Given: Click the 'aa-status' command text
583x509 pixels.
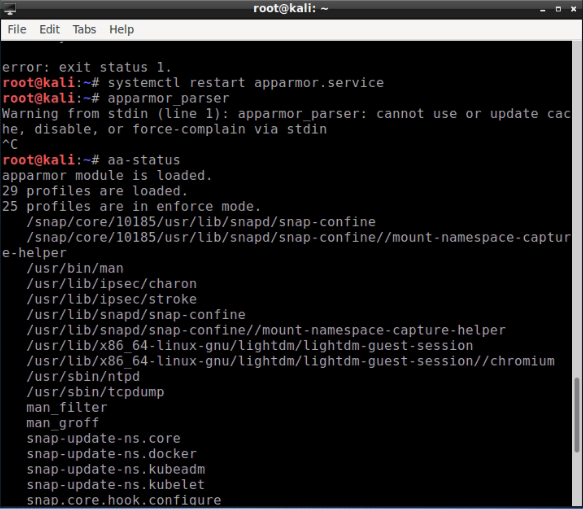Looking at the screenshot, I should (x=144, y=160).
